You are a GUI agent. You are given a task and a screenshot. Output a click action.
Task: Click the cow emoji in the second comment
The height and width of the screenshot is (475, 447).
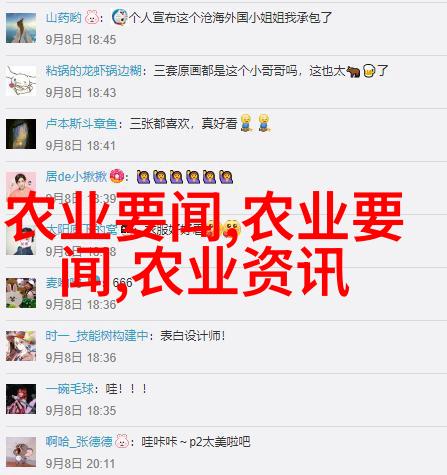click(353, 71)
